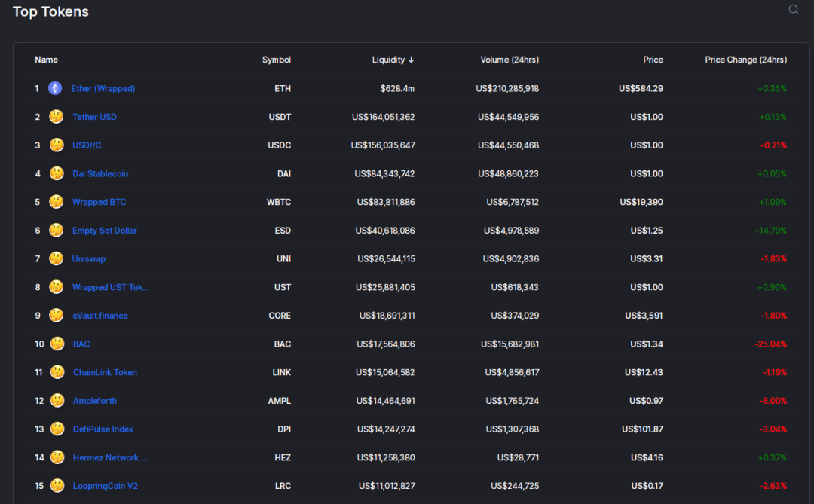This screenshot has width=814, height=504.
Task: Click the US$210,285,918 volume cell
Action: [507, 88]
